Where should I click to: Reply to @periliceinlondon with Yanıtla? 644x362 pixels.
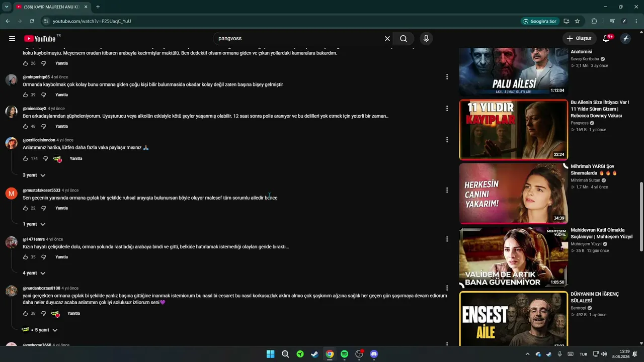pyautogui.click(x=76, y=159)
